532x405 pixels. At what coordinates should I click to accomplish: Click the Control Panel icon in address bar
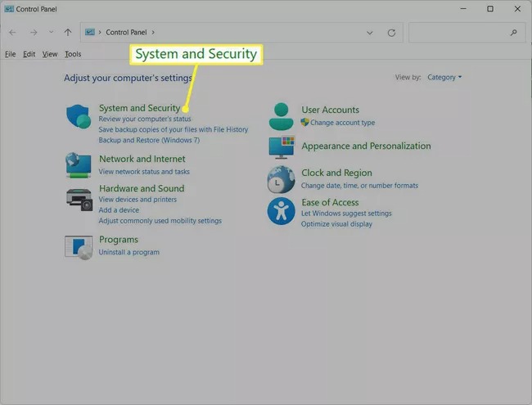(x=89, y=32)
